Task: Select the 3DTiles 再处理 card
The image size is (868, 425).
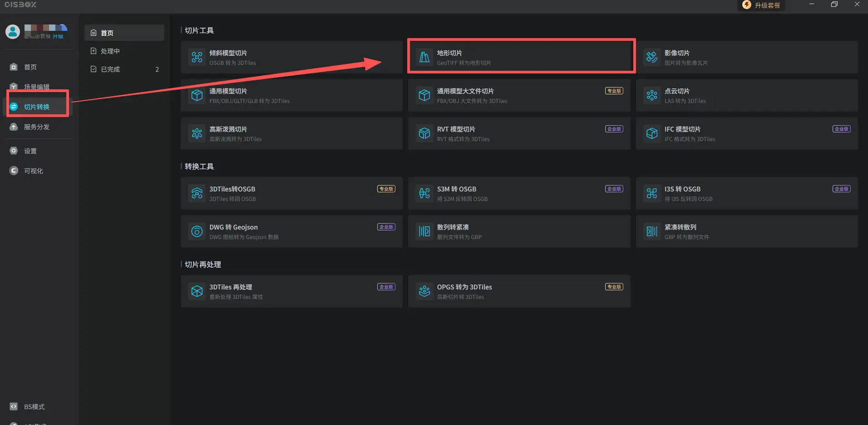Action: (291, 291)
